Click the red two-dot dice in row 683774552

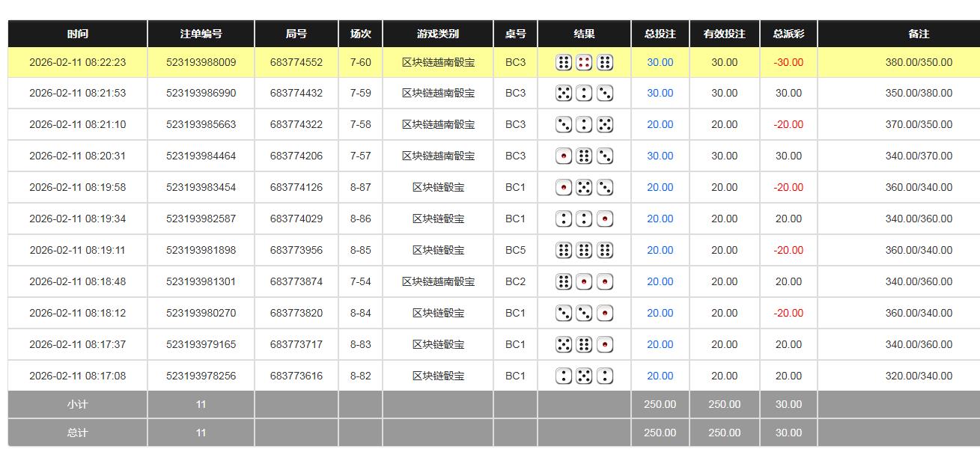585,62
